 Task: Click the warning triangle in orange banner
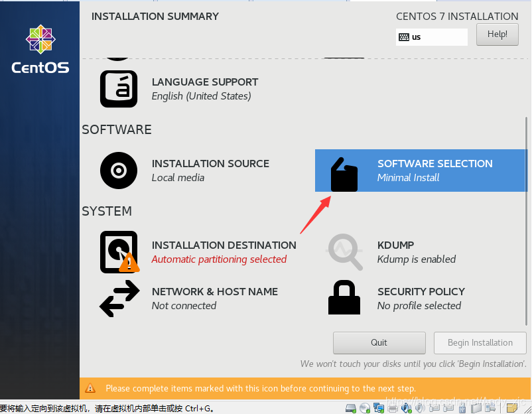90,388
